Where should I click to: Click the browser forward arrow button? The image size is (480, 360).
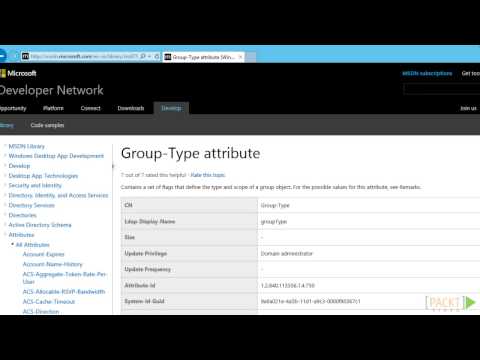pos(14,56)
